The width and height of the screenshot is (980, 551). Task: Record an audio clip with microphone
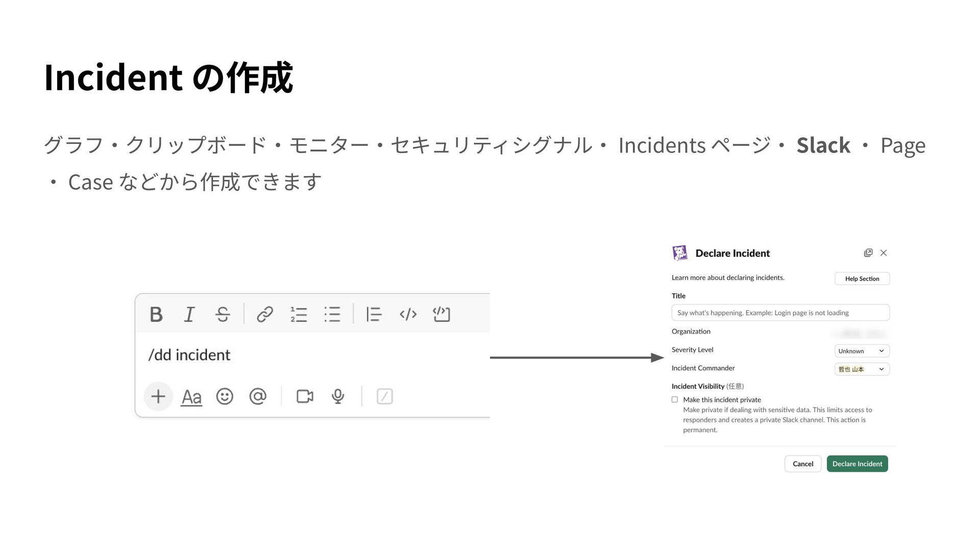pyautogui.click(x=338, y=396)
